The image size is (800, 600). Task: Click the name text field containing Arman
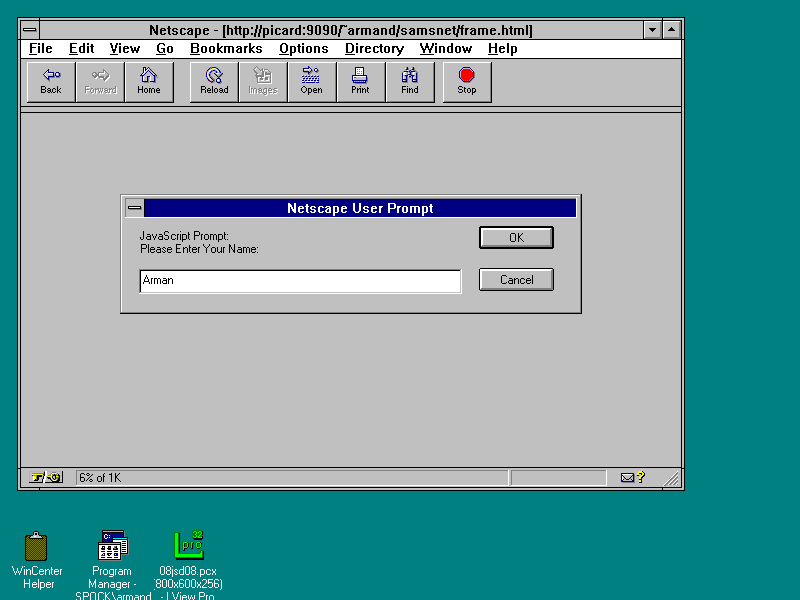(x=300, y=281)
